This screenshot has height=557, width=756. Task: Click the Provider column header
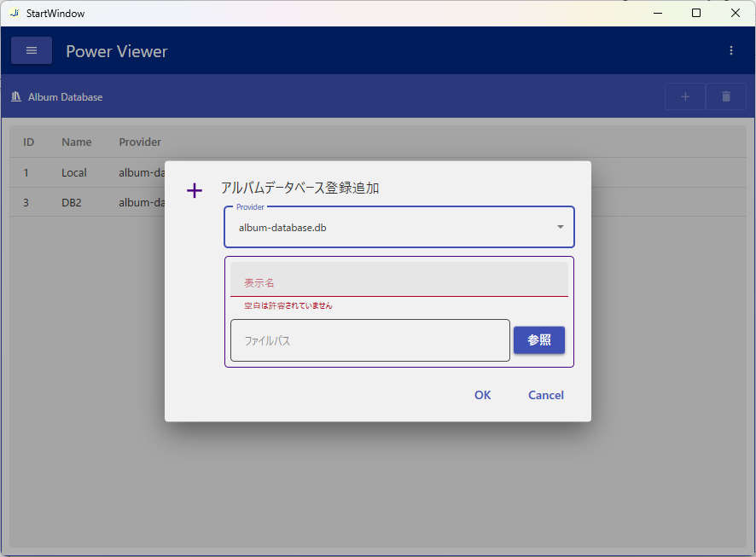coord(140,142)
